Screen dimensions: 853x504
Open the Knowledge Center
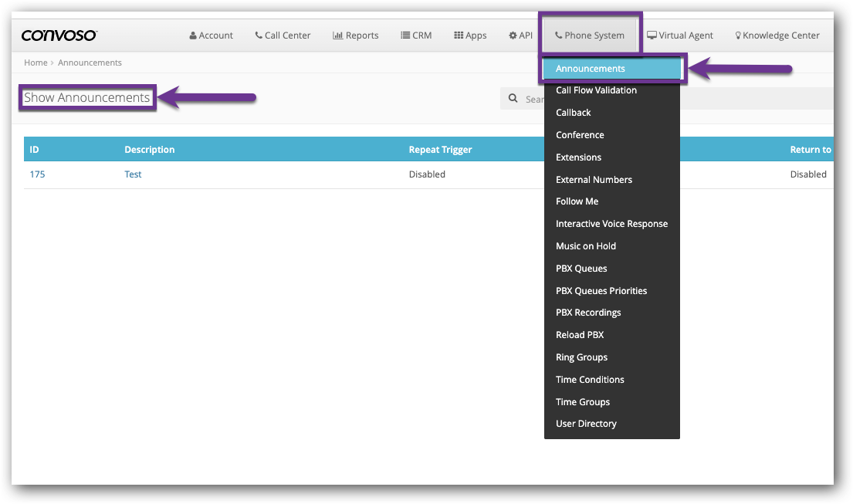coord(777,36)
